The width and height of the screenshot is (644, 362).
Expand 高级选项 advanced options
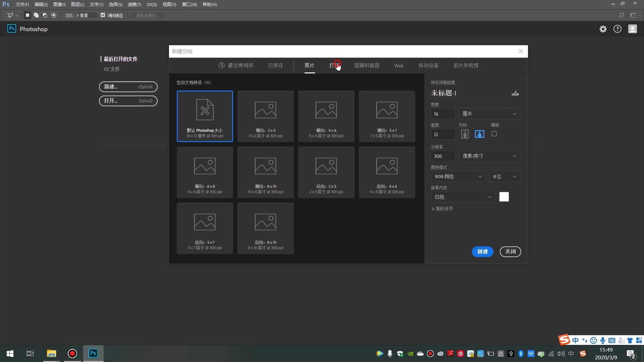tap(442, 208)
